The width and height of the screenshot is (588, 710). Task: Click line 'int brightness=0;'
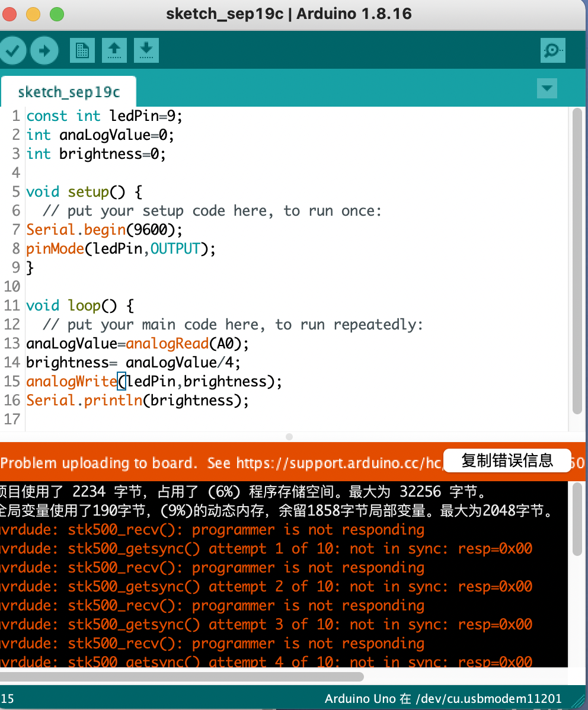pos(96,154)
